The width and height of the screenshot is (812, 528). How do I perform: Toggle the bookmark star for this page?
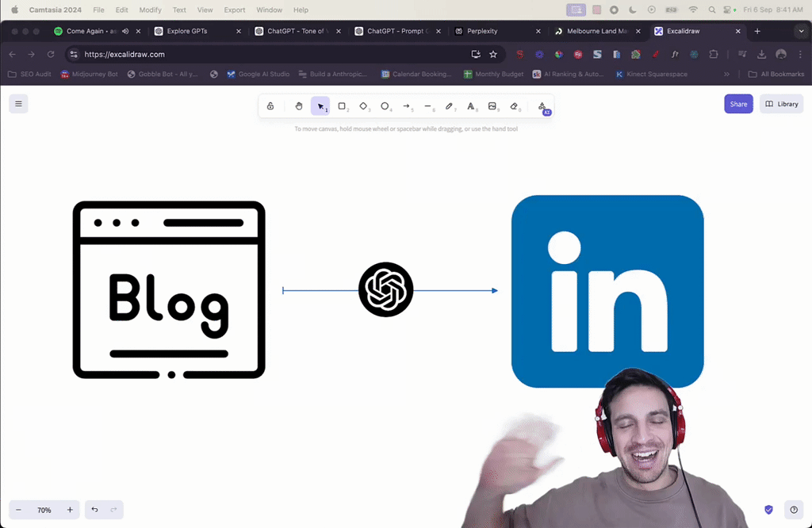(x=493, y=54)
